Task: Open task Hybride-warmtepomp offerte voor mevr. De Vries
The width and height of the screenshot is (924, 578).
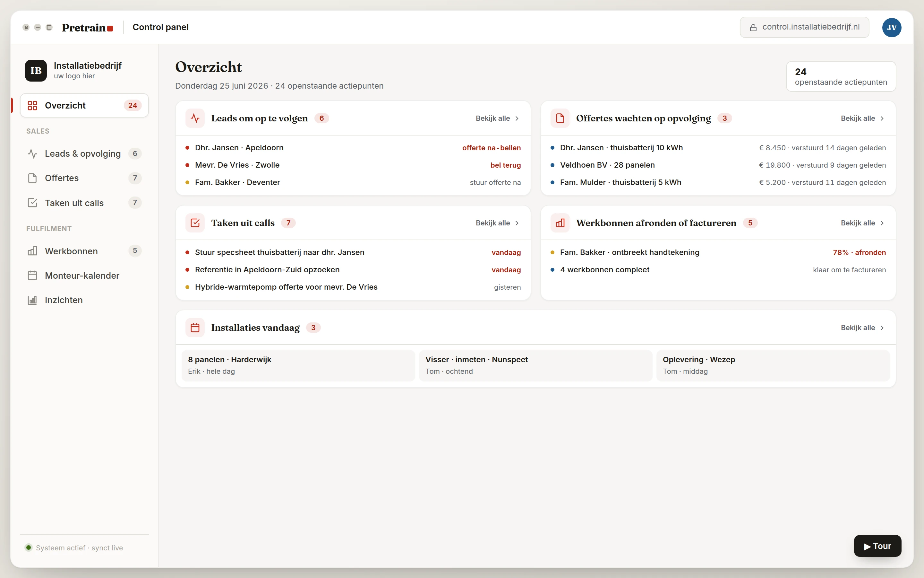Action: [353, 287]
